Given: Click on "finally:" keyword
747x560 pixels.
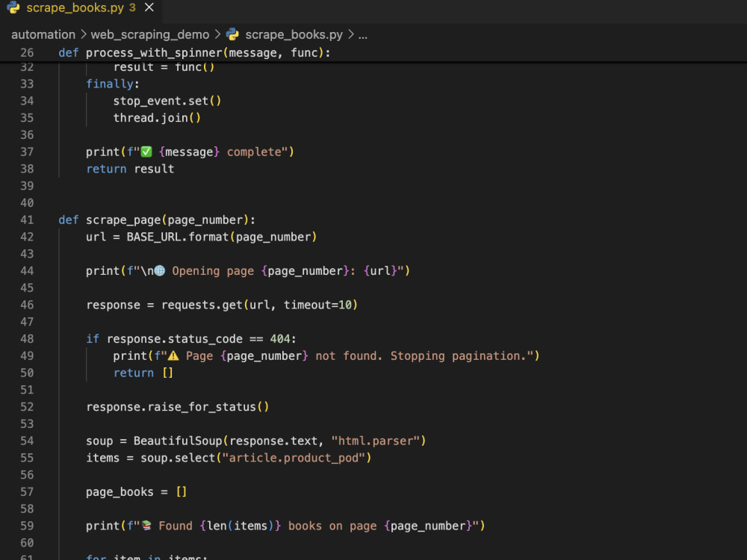Looking at the screenshot, I should [x=113, y=84].
